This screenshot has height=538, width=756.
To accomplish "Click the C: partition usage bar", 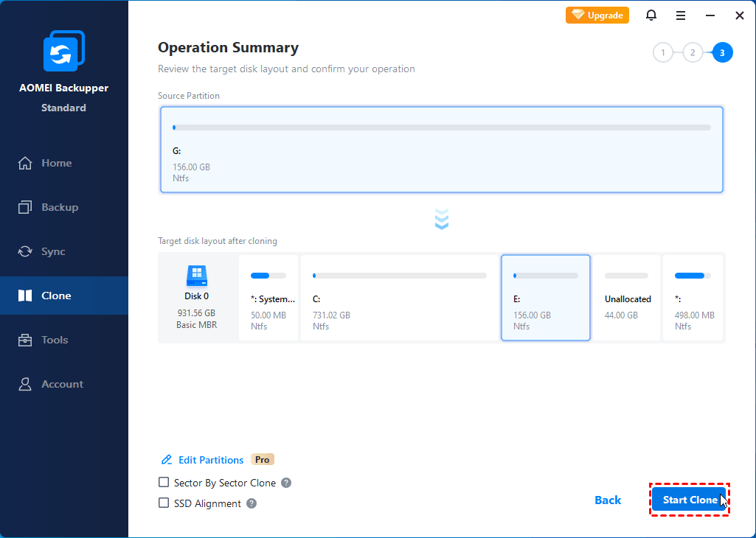I will point(400,276).
